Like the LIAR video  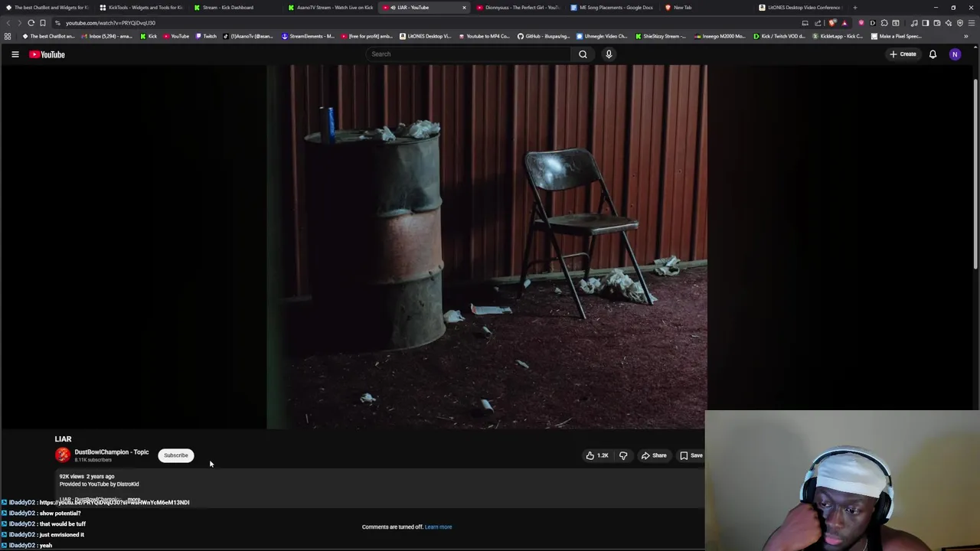[x=597, y=455]
